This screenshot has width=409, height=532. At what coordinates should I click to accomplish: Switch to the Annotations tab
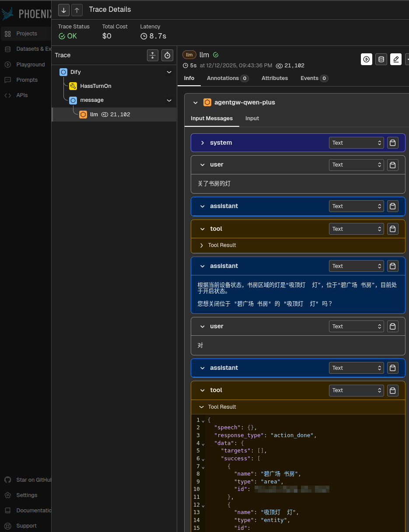tap(227, 78)
